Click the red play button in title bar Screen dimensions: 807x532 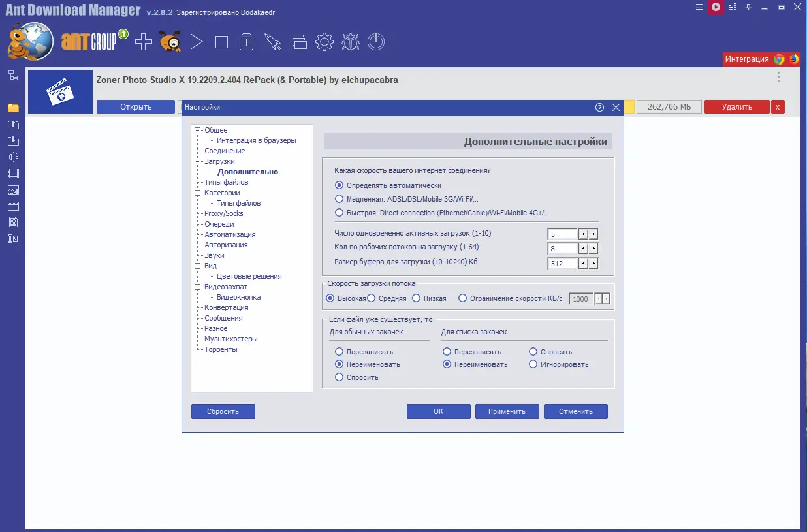click(716, 7)
